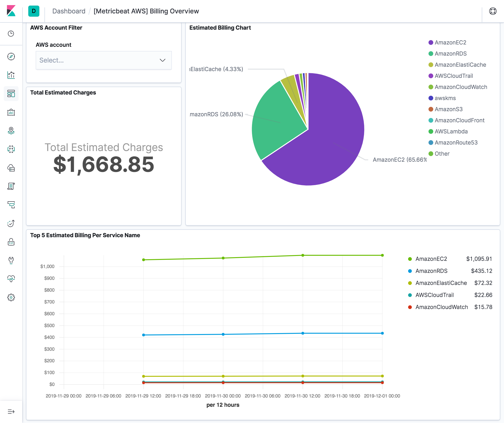Open the Machine Learning app
This screenshot has width=504, height=423.
click(x=11, y=149)
